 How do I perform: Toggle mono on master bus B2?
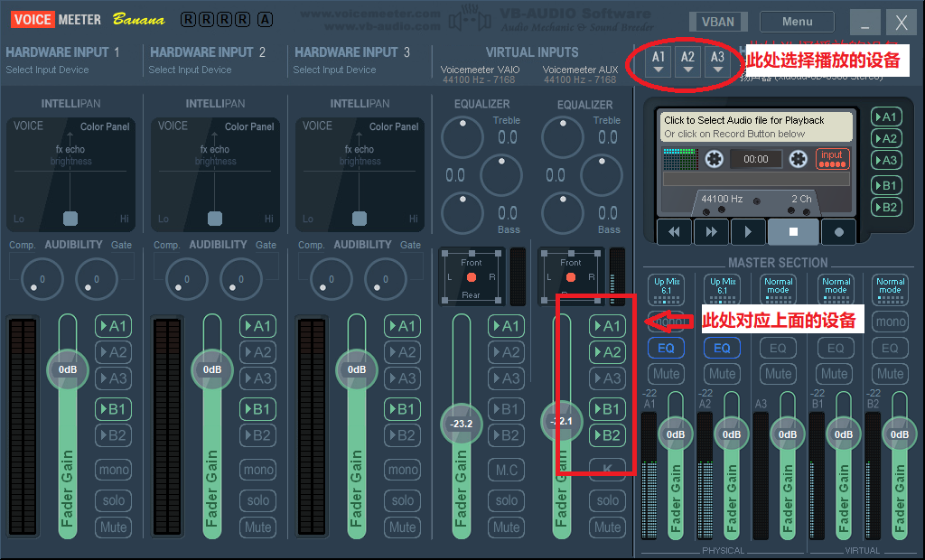pyautogui.click(x=890, y=322)
